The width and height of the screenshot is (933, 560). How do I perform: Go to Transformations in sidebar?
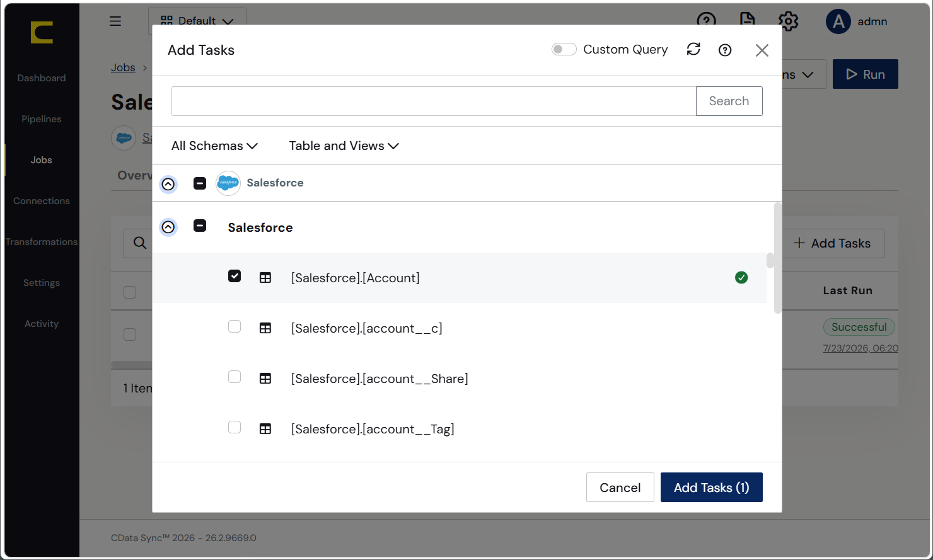pos(42,242)
